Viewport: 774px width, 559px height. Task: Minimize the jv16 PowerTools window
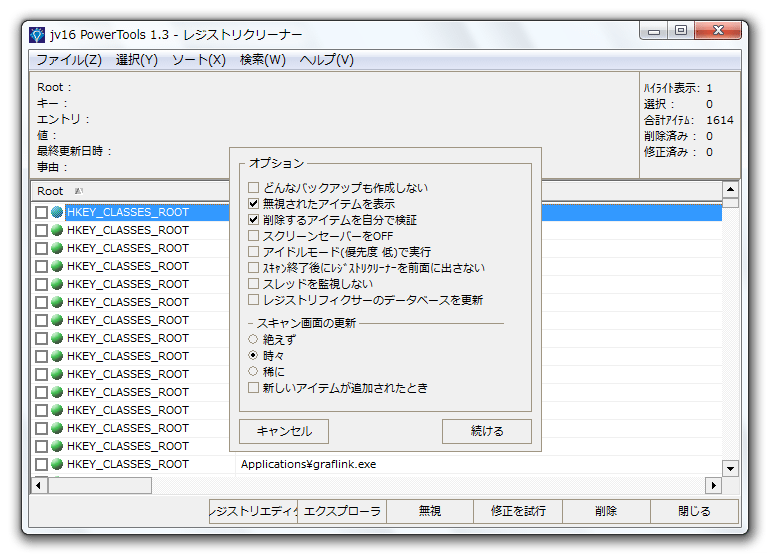click(x=654, y=31)
